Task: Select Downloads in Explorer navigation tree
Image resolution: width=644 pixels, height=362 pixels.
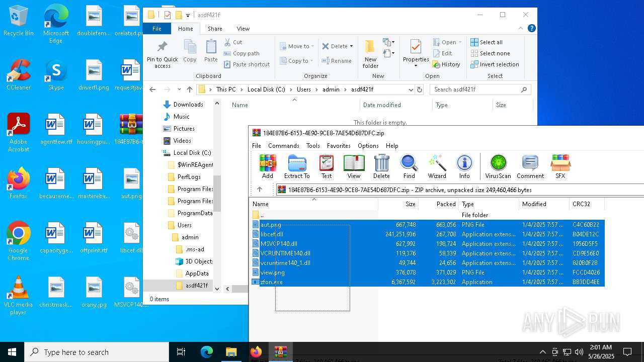Action: [188, 105]
